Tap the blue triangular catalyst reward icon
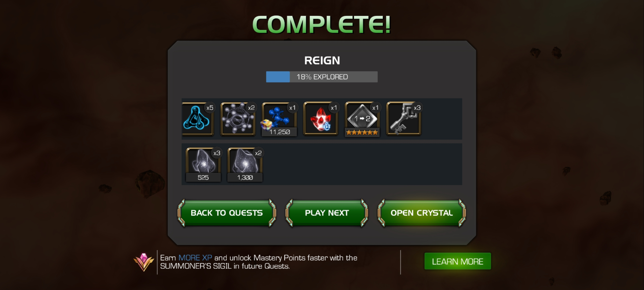Screen dimensions: 644x290 click(x=197, y=118)
